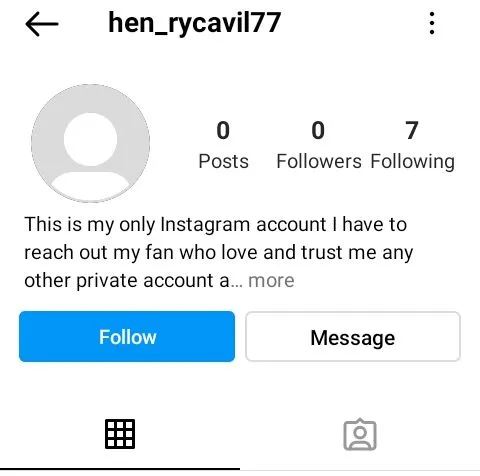Switch to the tagged photos tab
Image resolution: width=480 pixels, height=476 pixels.
360,434
